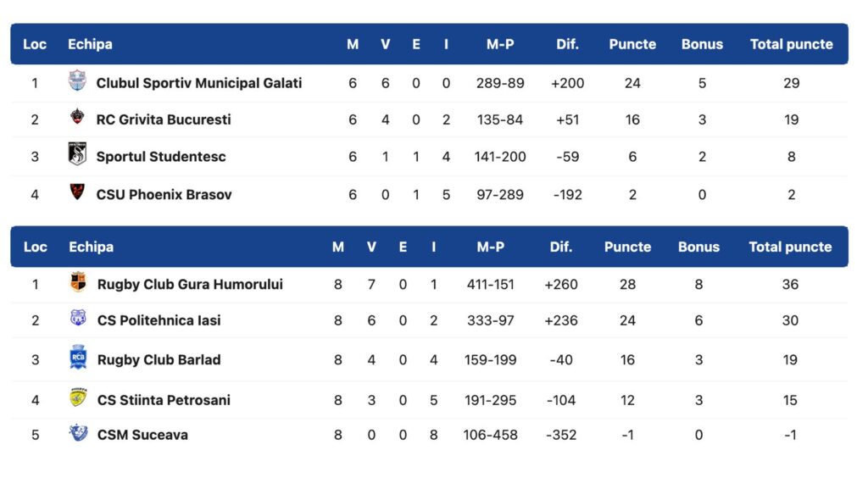
Task: Click the Clubul Sportiv Municipal Galati team logo
Action: point(77,81)
